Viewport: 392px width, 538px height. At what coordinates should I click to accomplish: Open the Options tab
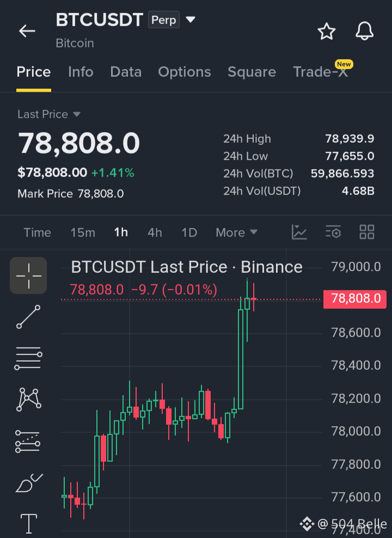185,72
